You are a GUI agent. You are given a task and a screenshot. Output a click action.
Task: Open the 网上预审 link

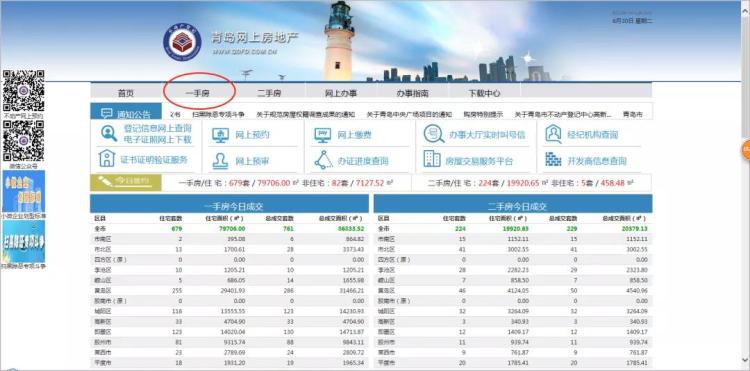[252, 162]
